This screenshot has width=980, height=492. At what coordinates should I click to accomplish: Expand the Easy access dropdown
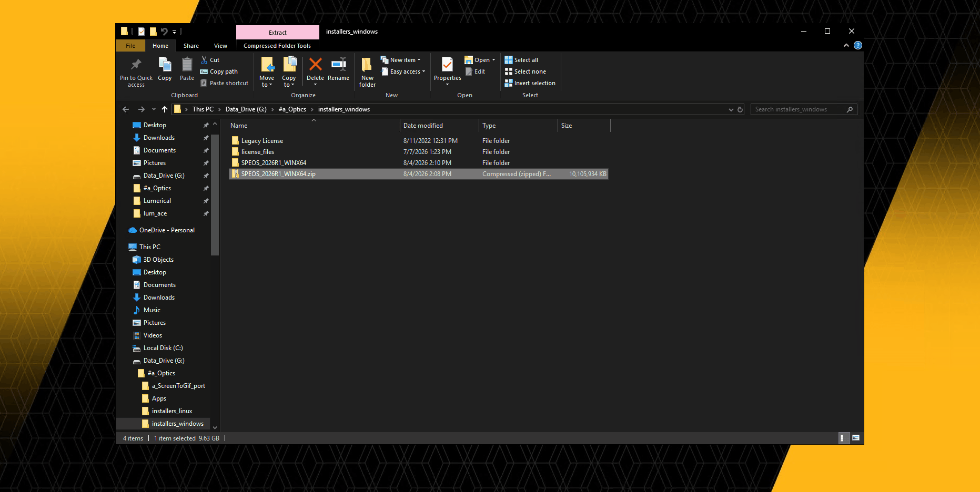(x=423, y=71)
